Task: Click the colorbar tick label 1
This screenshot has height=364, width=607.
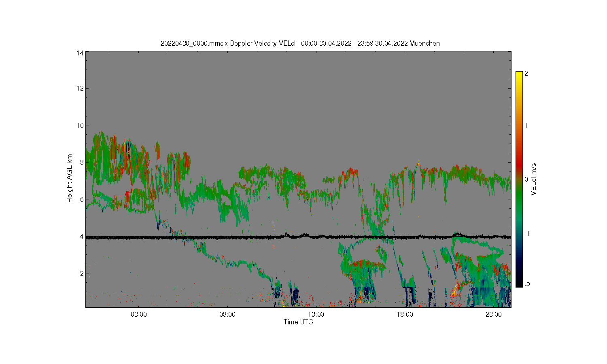Action: coord(526,125)
